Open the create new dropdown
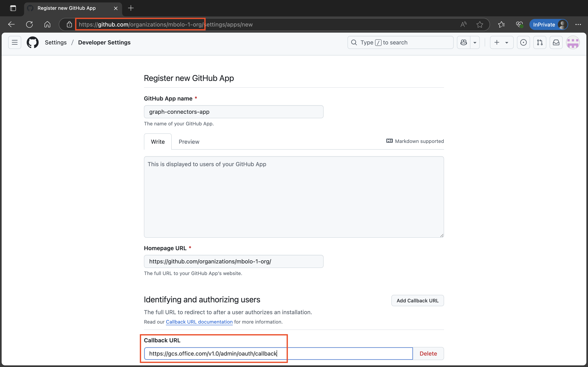Viewport: 588px width, 367px height. (x=501, y=42)
